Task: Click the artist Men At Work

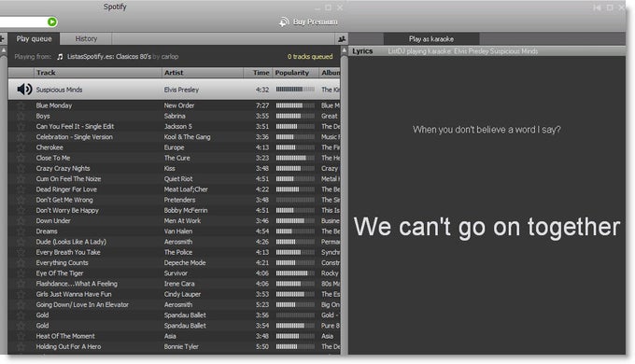Action: (182, 221)
